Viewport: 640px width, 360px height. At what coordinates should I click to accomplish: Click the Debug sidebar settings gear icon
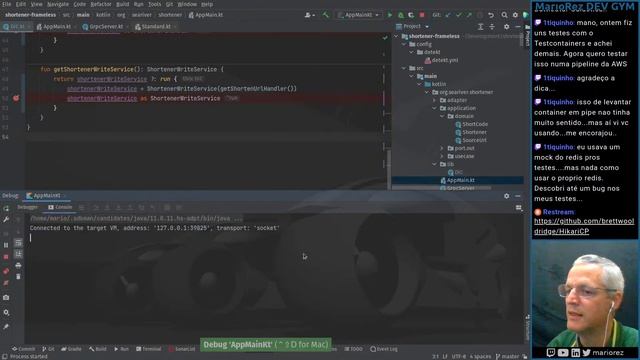coord(6,312)
